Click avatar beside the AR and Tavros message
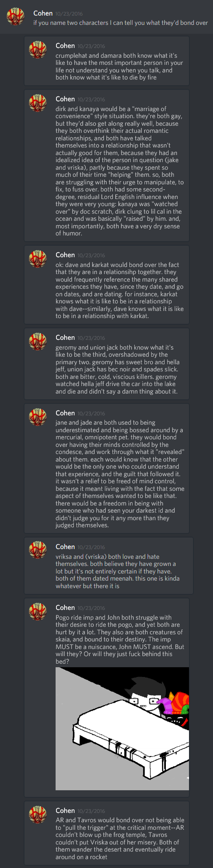 click(x=38, y=815)
